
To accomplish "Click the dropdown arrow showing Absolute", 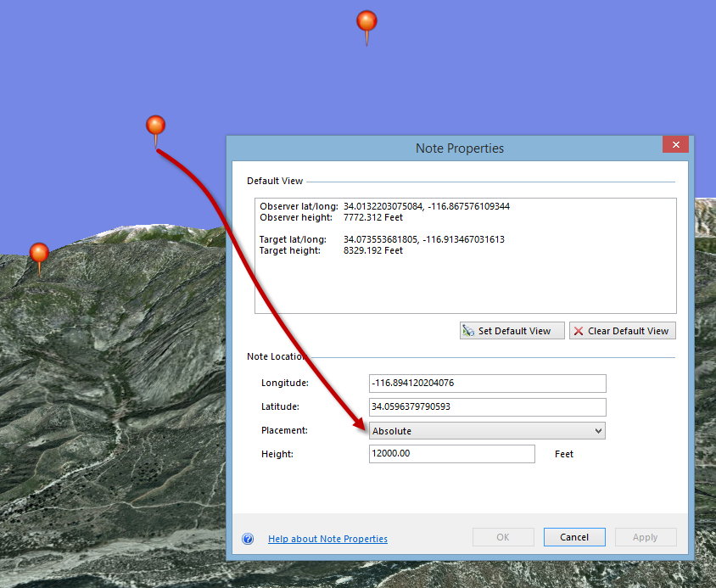I will click(x=596, y=430).
